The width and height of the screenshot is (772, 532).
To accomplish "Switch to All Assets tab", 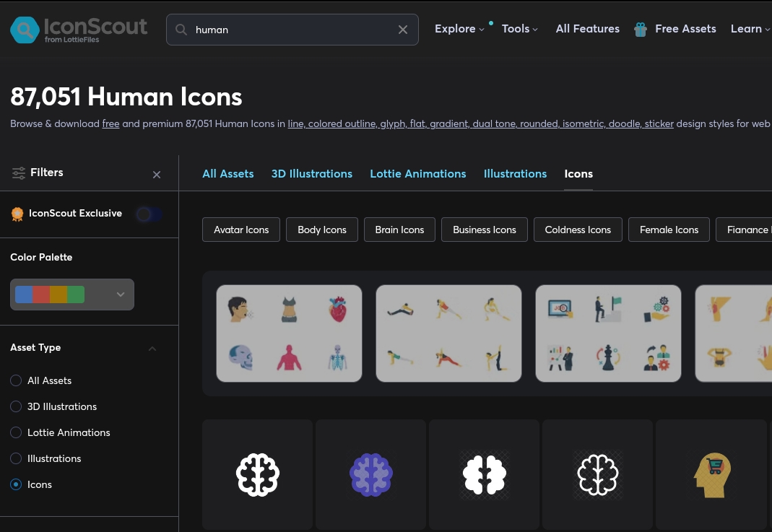I will coord(228,174).
